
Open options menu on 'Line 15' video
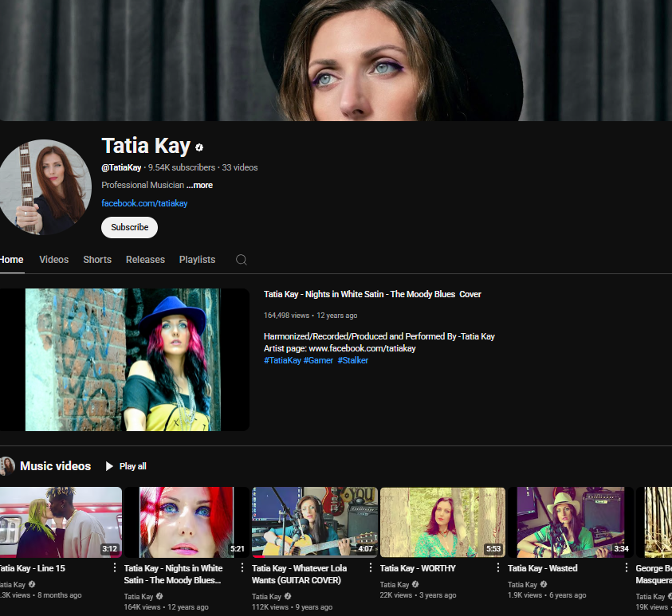point(113,567)
